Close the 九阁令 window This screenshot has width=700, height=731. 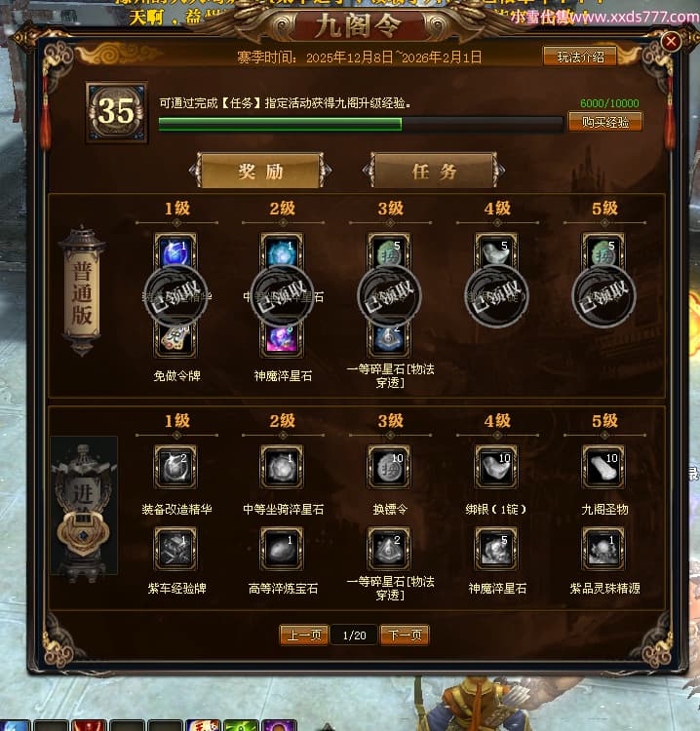click(x=671, y=42)
